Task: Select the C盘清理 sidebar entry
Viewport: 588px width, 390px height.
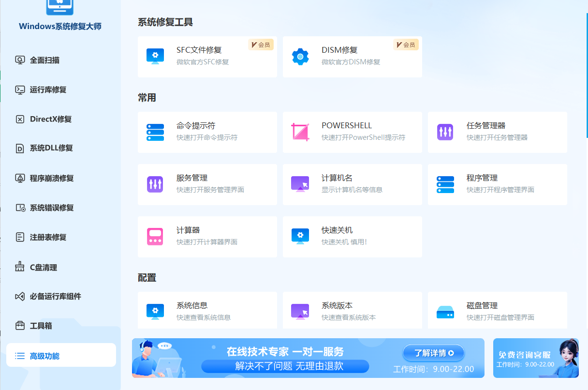Action: point(60,267)
